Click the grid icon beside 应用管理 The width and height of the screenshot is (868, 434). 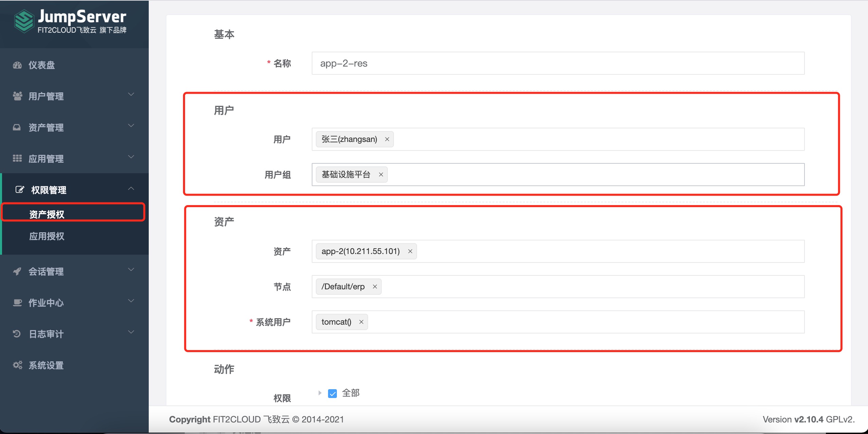17,159
